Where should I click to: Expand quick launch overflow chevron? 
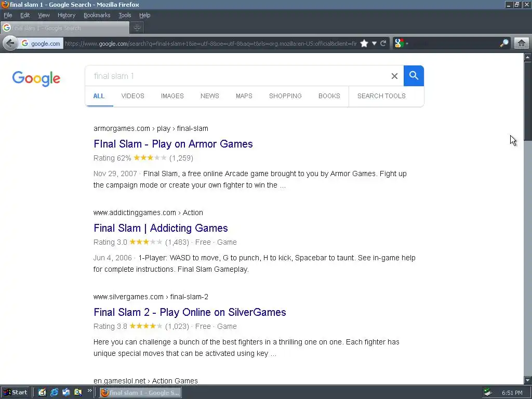pyautogui.click(x=89, y=391)
